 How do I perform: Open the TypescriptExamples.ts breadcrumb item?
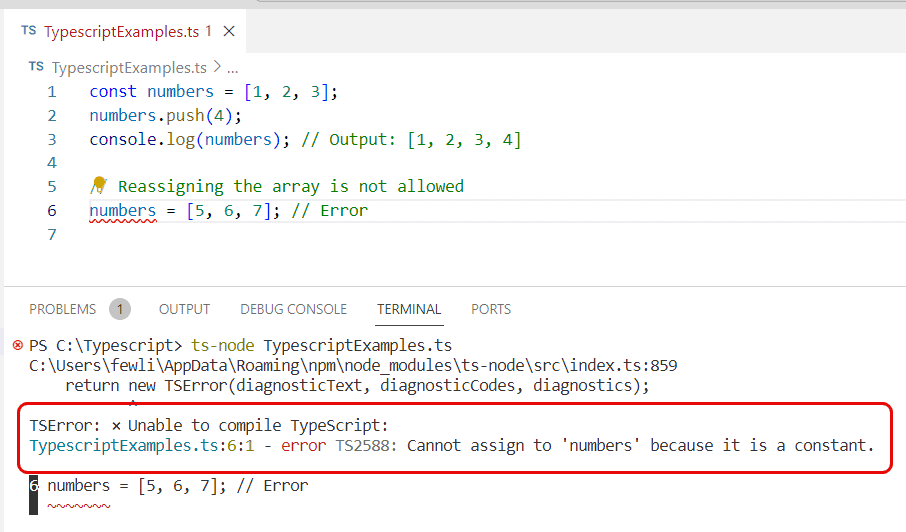(129, 68)
